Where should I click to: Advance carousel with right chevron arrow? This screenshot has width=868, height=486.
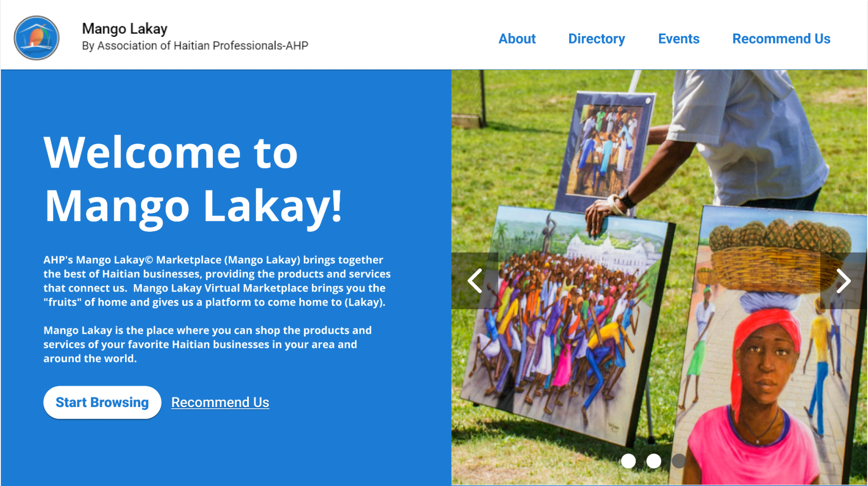(x=843, y=281)
